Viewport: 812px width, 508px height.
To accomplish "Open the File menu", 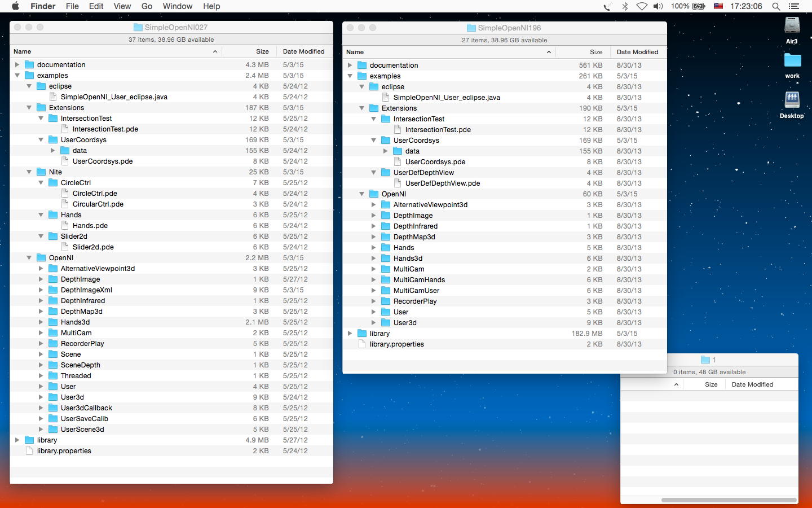I will click(72, 6).
